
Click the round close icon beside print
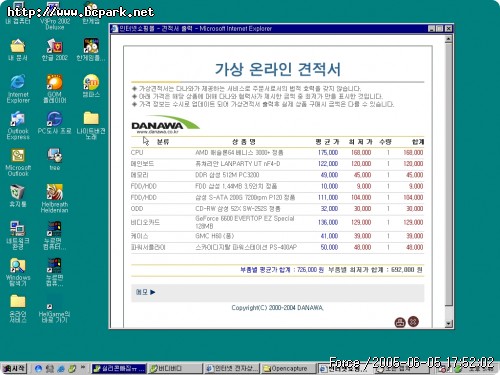click(413, 322)
